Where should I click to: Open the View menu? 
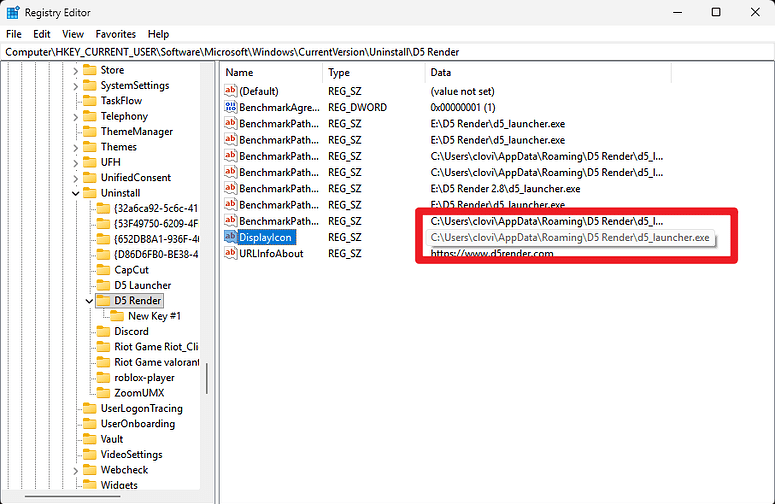click(x=73, y=34)
